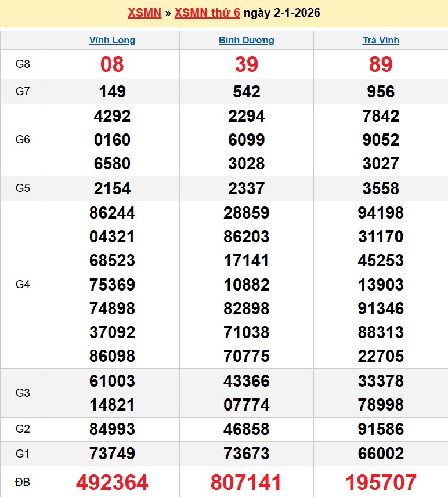
Task: Click the Bình Dương special prize 807141
Action: click(x=246, y=482)
